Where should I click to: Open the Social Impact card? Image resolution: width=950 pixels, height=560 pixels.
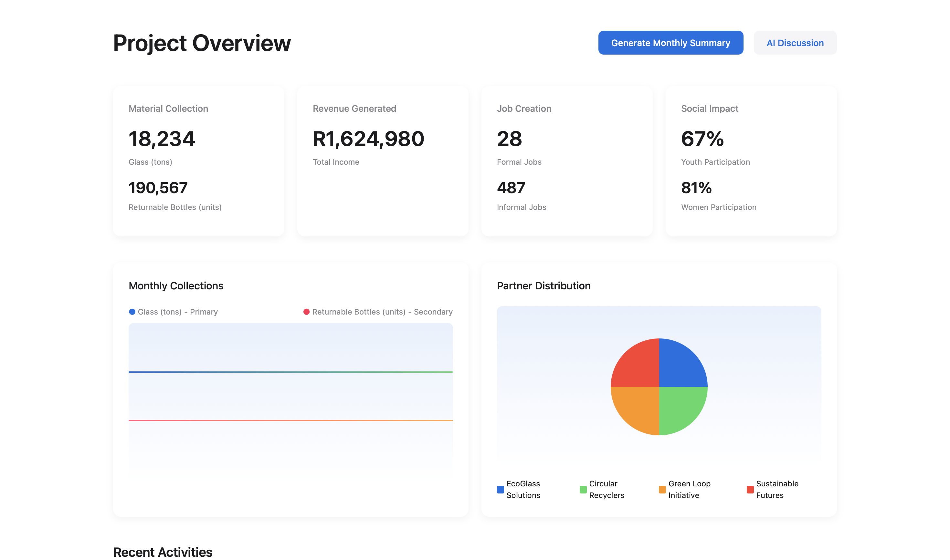click(x=751, y=161)
